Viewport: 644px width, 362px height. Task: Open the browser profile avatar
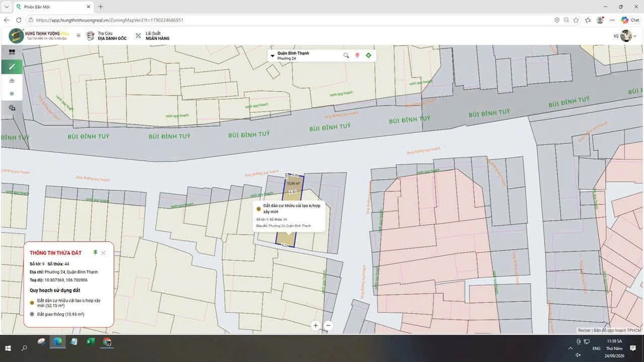coord(601,20)
